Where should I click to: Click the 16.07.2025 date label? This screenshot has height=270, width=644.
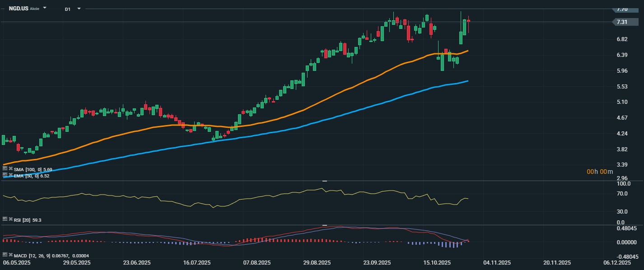point(197,263)
